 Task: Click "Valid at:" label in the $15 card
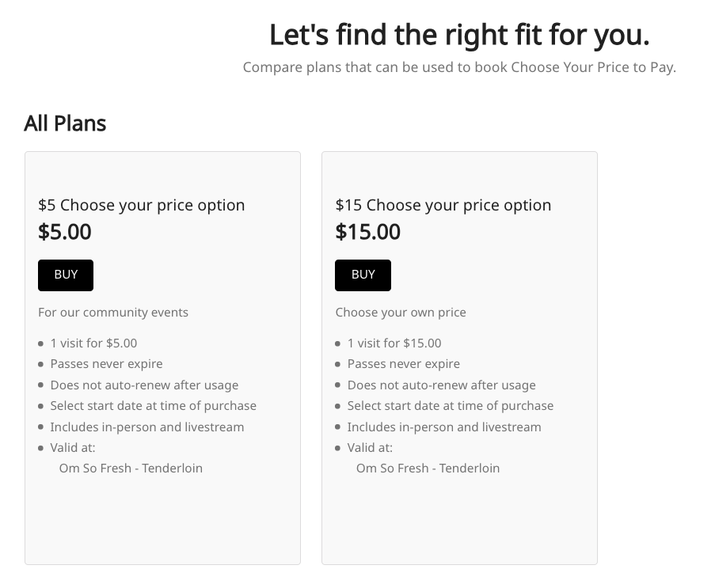[x=370, y=447]
